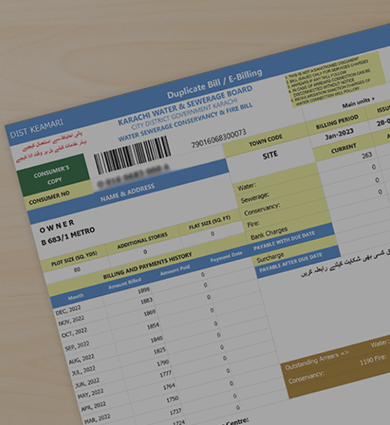Viewport: 390px width, 425px height.
Task: Select the green Consumer's Copy box
Action: 53,175
